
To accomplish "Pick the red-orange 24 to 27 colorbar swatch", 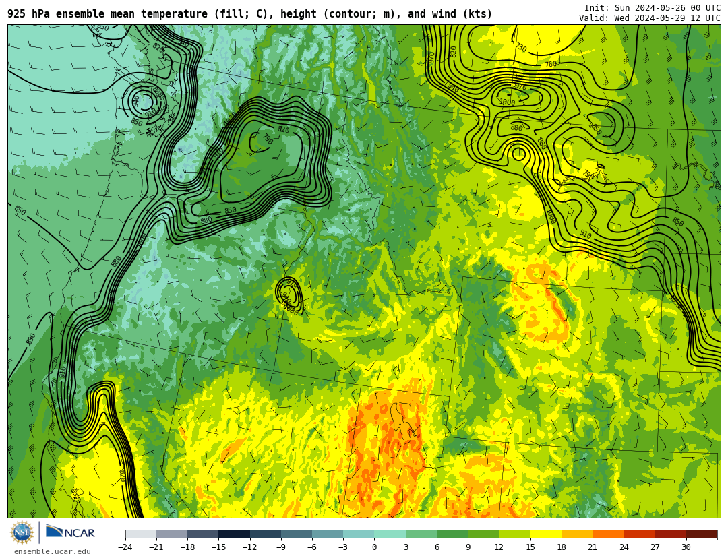I will point(639,534).
